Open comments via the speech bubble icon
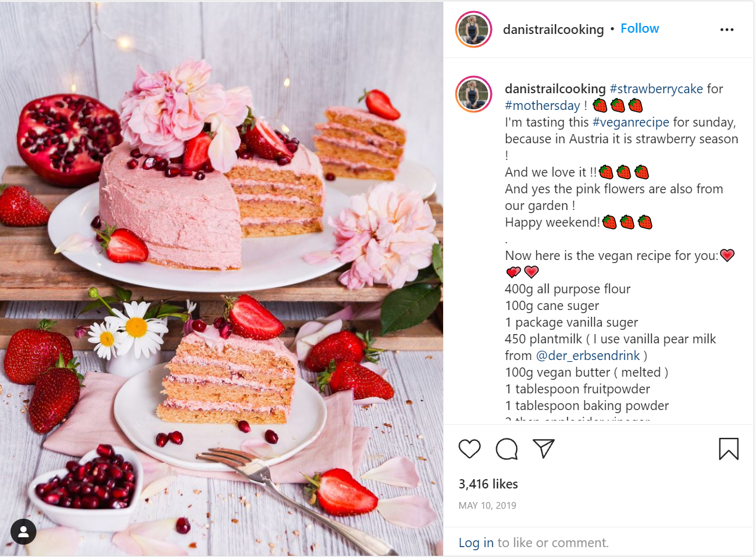This screenshot has height=557, width=756. (507, 449)
